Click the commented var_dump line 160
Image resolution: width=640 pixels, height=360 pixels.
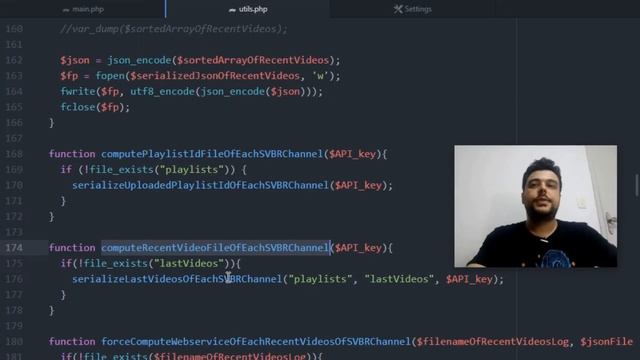(173, 29)
